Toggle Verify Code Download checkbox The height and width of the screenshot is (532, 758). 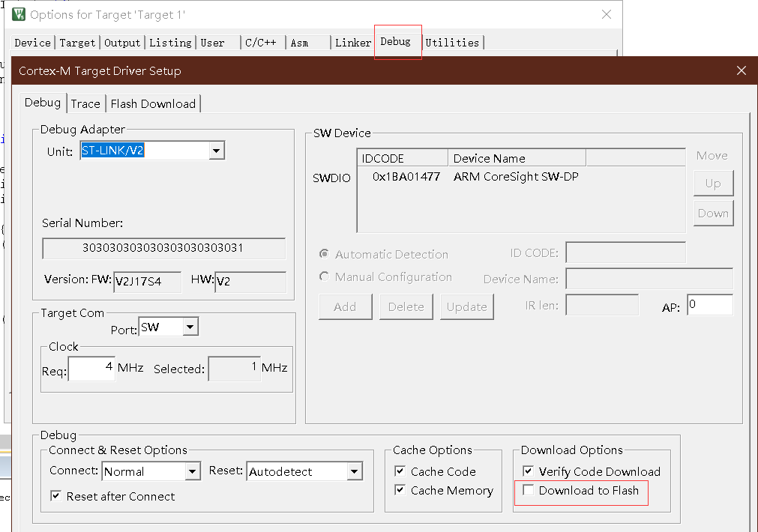(x=529, y=471)
